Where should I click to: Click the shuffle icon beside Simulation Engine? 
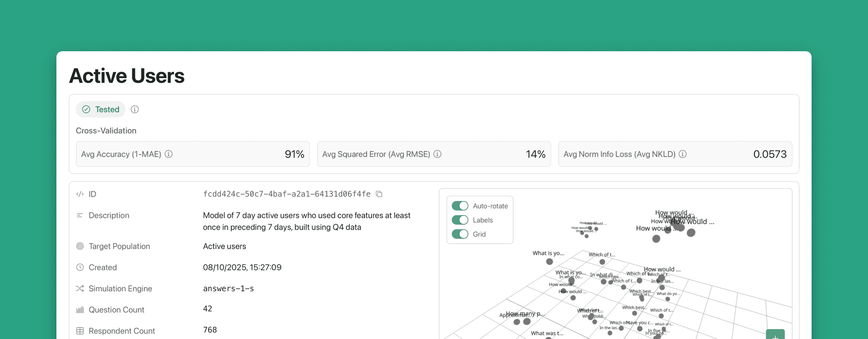pyautogui.click(x=80, y=289)
